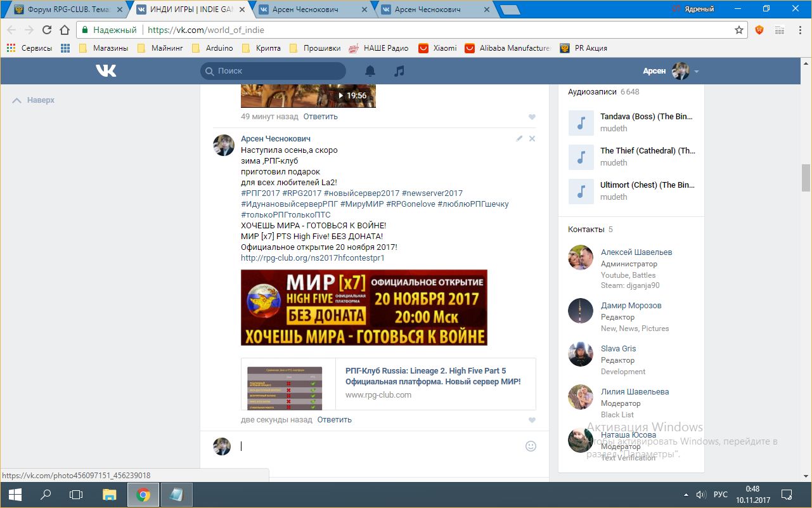Delete Арсен Чеснокович's comment with X icon

(x=532, y=138)
